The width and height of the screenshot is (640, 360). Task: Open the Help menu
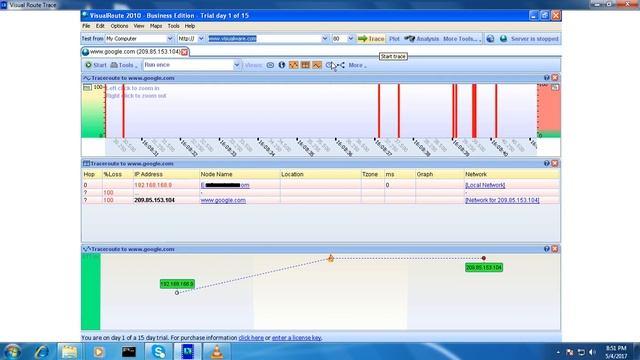coord(190,26)
